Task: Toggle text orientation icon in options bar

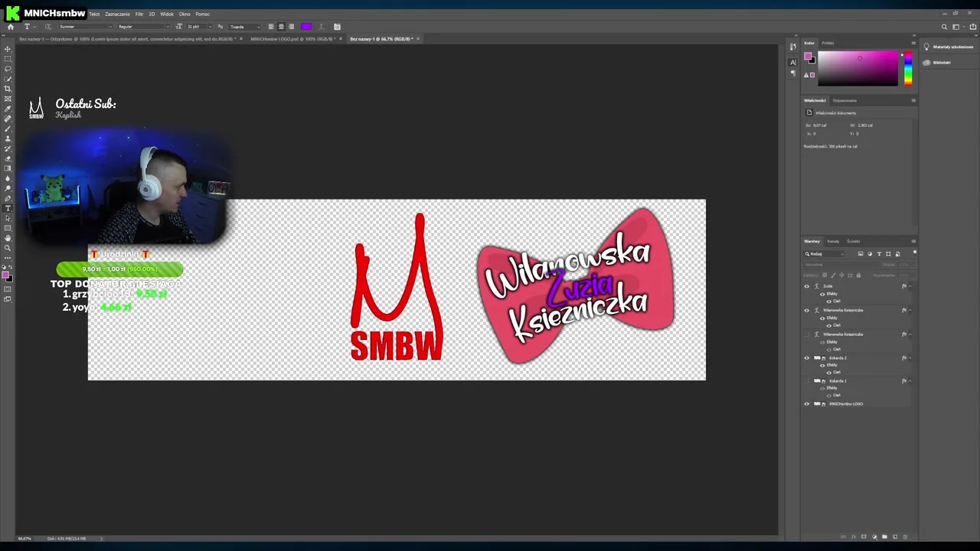Action: pyautogui.click(x=47, y=27)
